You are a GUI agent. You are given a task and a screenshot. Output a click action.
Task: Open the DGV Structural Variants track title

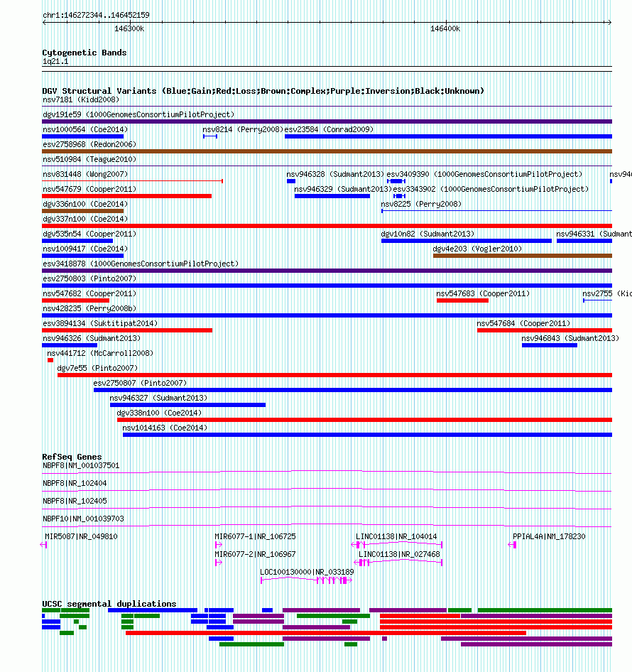click(x=263, y=91)
